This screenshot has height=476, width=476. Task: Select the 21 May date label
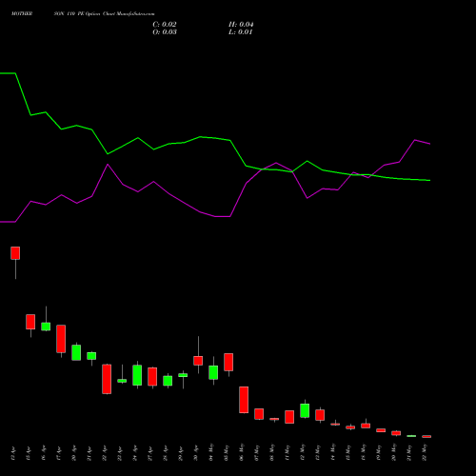[x=408, y=452]
